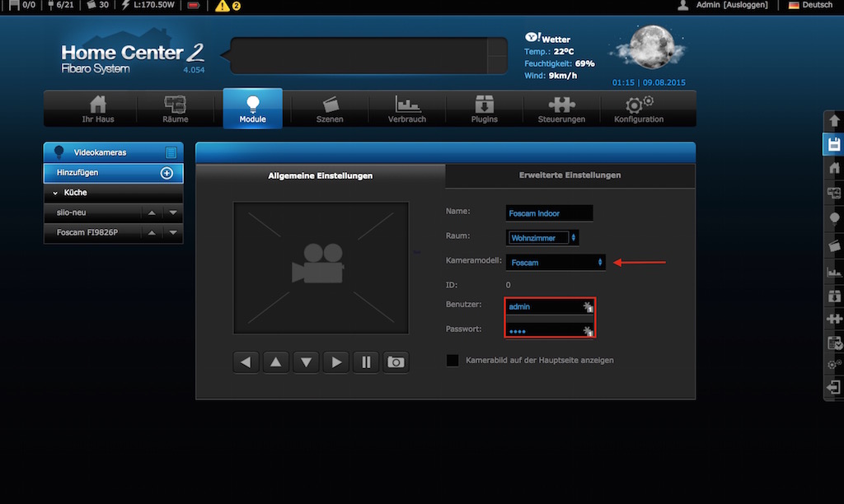Toggle the lock icon beside the admin username

[x=587, y=306]
